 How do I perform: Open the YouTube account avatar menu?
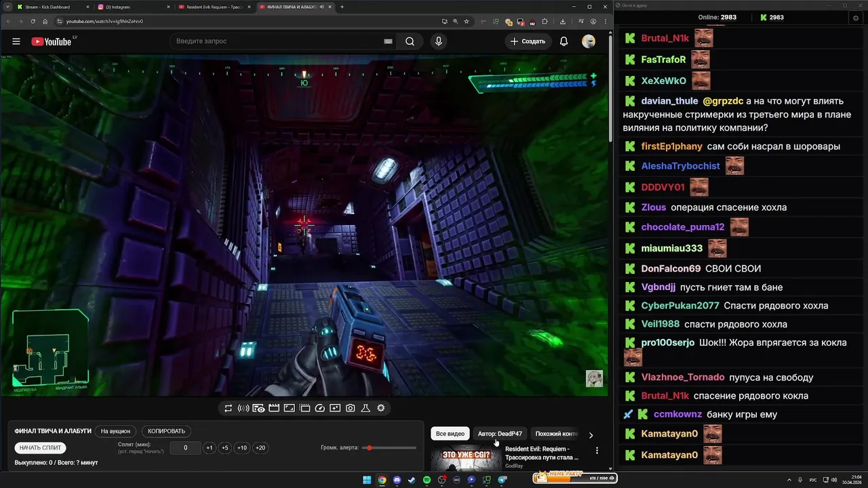(x=589, y=41)
